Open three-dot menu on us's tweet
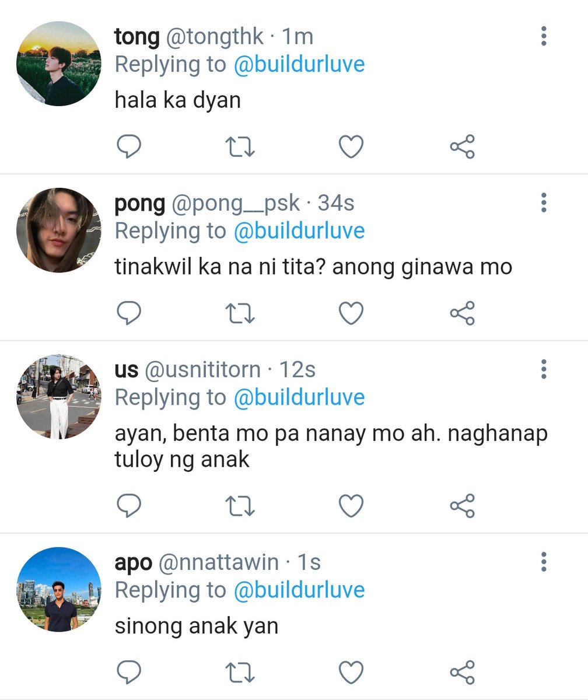This screenshot has width=588, height=700. [544, 369]
